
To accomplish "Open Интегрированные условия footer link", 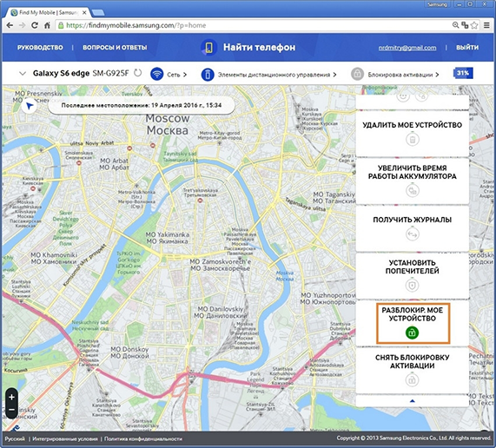I will 65,438.
